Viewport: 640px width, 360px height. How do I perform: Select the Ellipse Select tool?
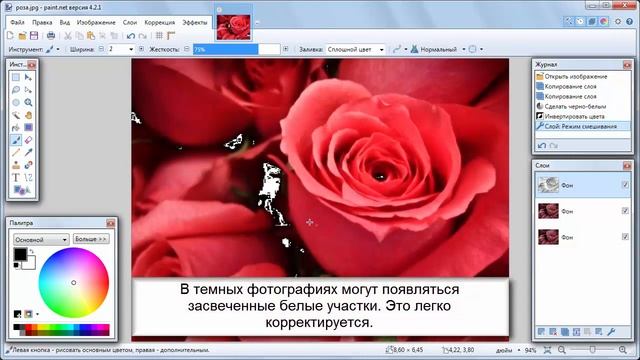[16, 102]
